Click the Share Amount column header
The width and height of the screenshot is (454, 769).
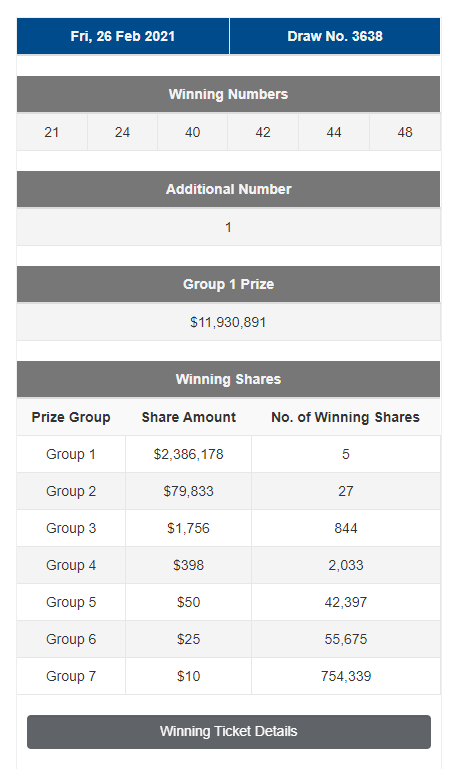click(x=189, y=417)
